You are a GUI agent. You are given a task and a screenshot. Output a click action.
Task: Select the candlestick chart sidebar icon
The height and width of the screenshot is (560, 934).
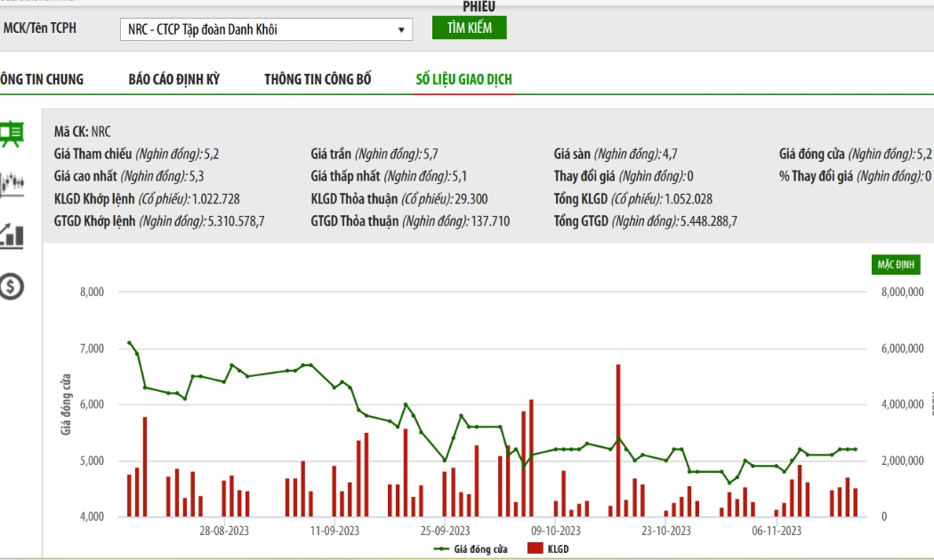pos(12,185)
